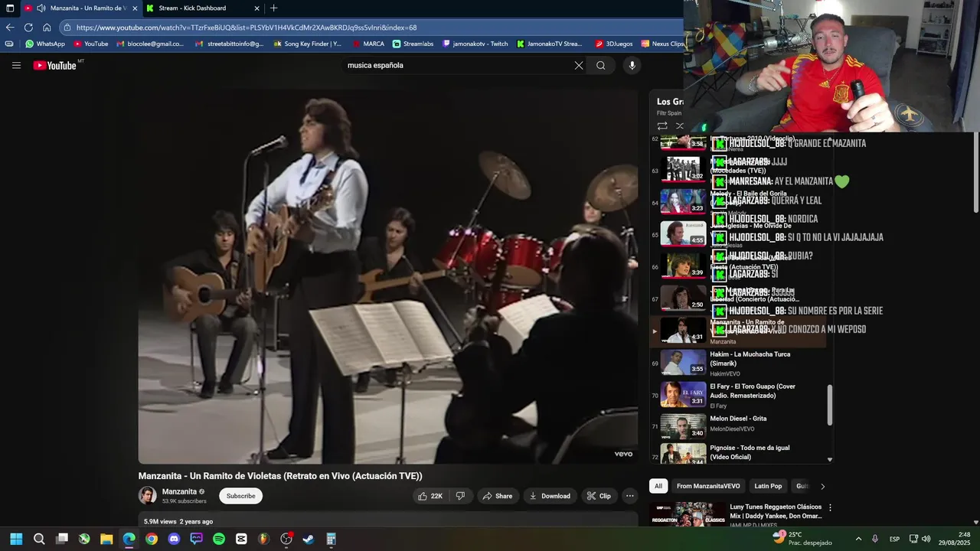Open CapCut from taskbar

[241, 539]
